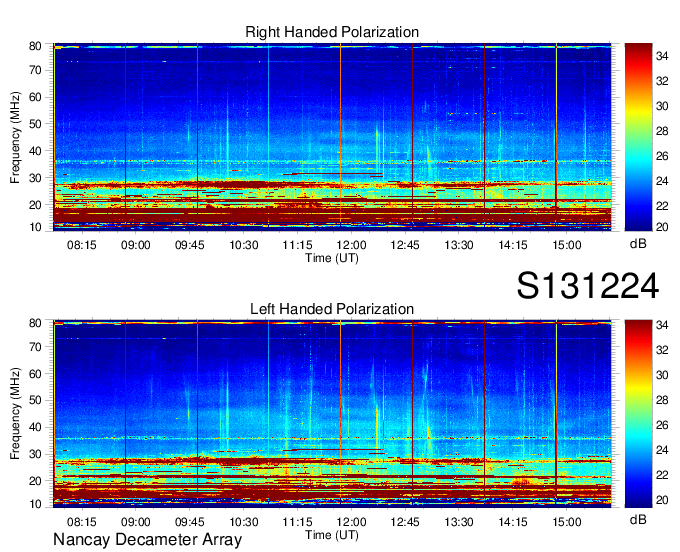Viewport: 680px width, 552px height.
Task: Click 11:15 time tick on Right Handed plot
Action: pos(297,245)
